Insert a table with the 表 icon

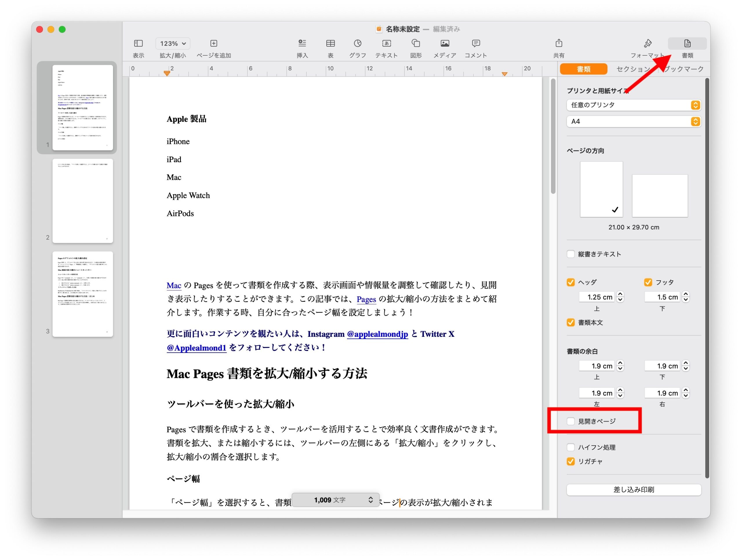pyautogui.click(x=330, y=43)
